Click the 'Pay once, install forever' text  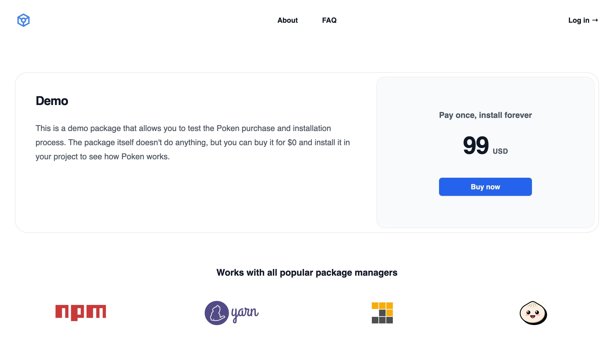pos(485,115)
